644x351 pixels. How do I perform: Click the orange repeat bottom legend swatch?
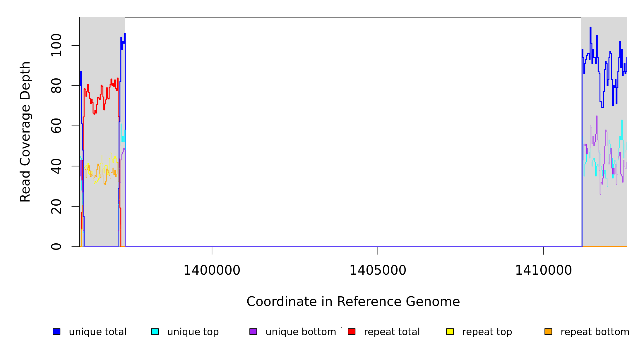click(548, 331)
